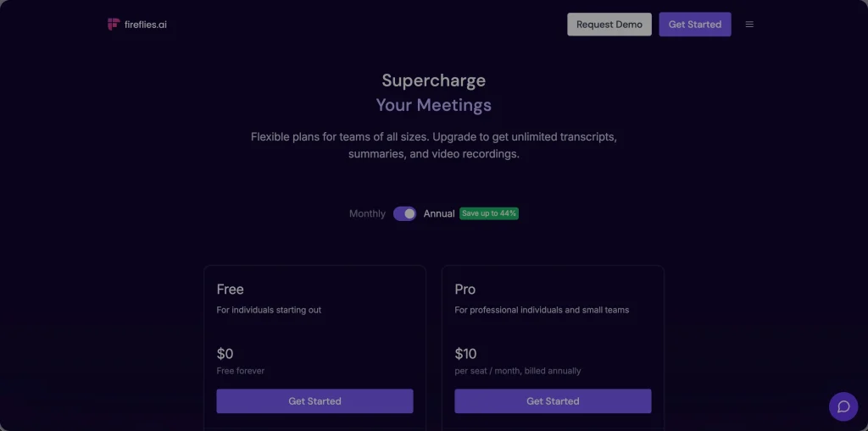Click the Supercharge heading text
This screenshot has width=868, height=431.
coord(433,80)
